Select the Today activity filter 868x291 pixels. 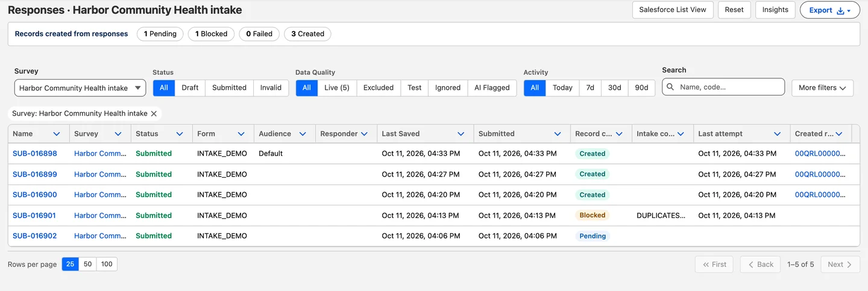(562, 87)
